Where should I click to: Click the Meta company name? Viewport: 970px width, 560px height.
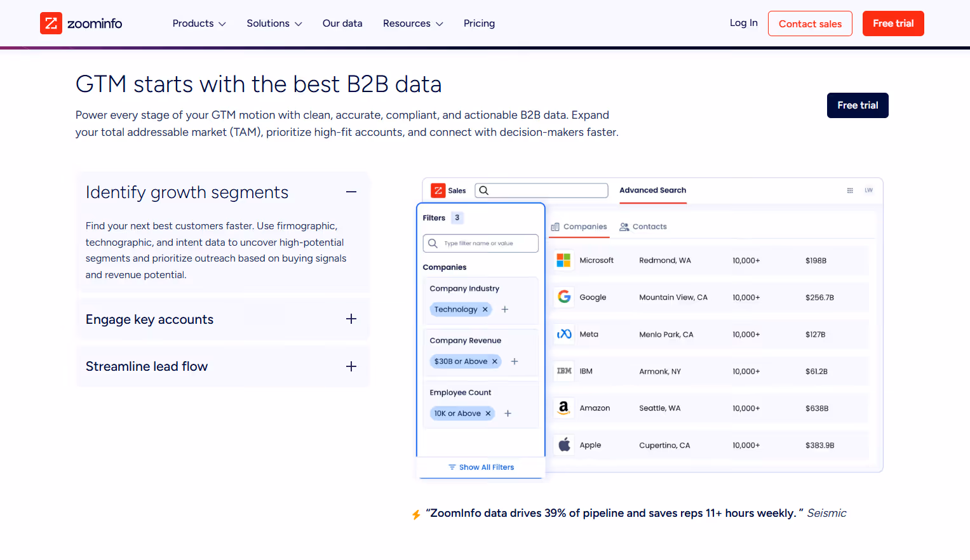pyautogui.click(x=589, y=334)
